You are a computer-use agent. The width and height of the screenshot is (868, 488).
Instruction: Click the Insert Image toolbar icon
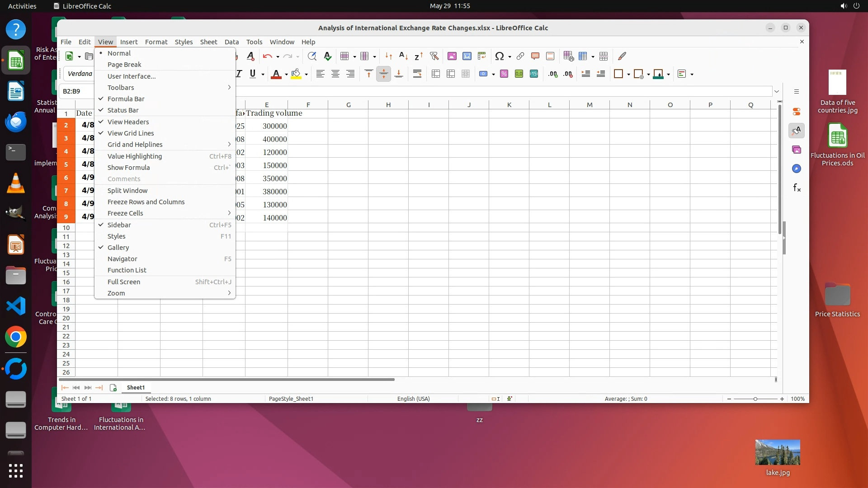tap(452, 56)
